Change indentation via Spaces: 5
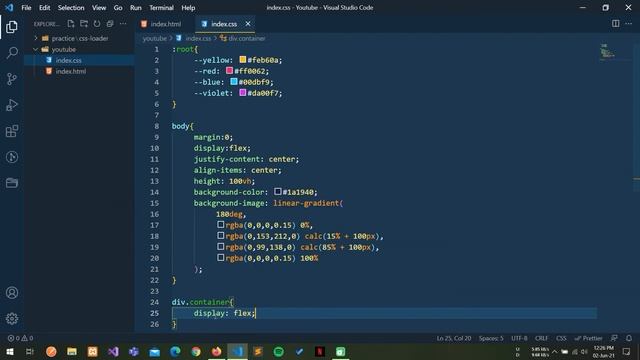640x360 pixels. 491,338
